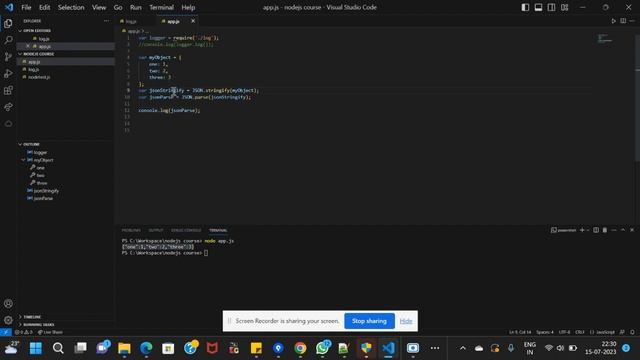Image resolution: width=640 pixels, height=360 pixels.
Task: Open editor more actions ellipsis menu
Action: [632, 21]
